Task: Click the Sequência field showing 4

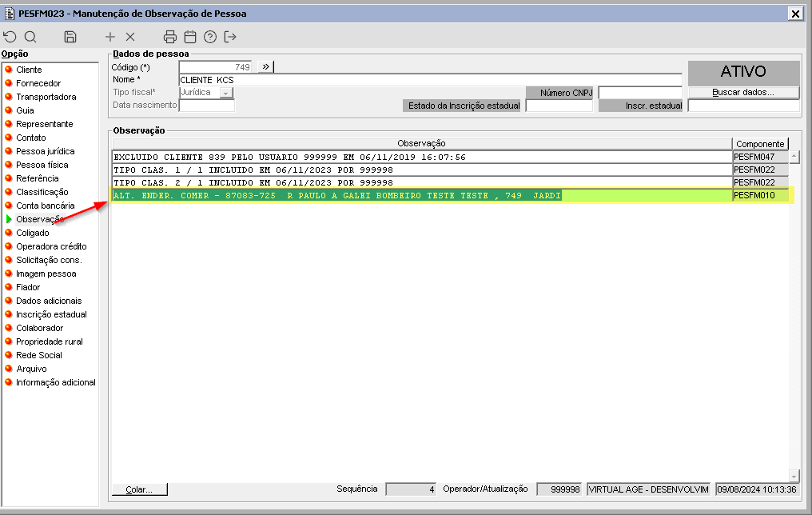Action: (x=411, y=489)
